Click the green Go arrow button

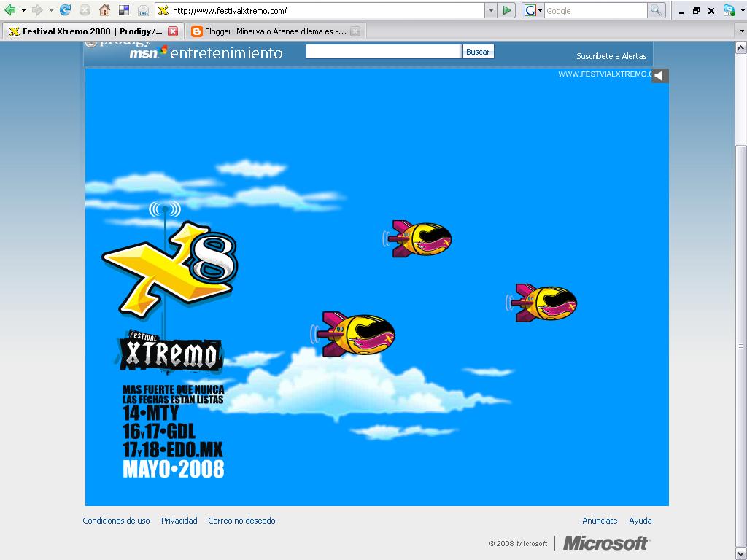coord(507,10)
